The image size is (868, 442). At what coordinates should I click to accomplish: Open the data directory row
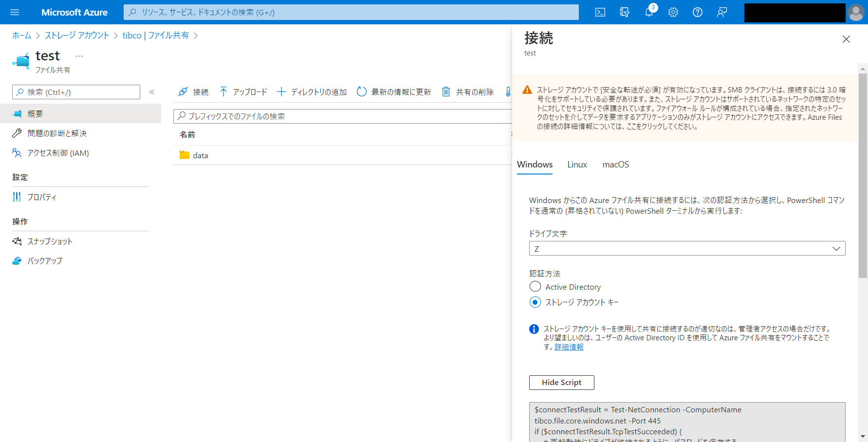(343, 155)
